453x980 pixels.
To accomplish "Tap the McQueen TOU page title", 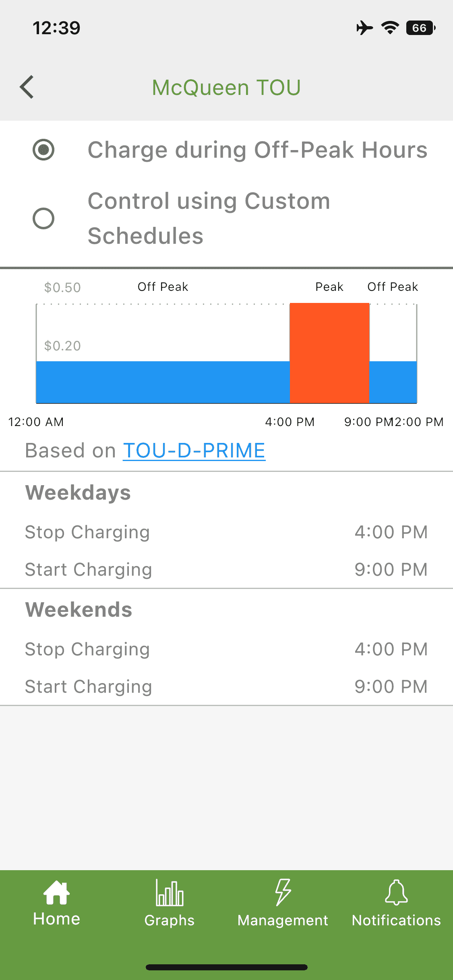I will 226,87.
